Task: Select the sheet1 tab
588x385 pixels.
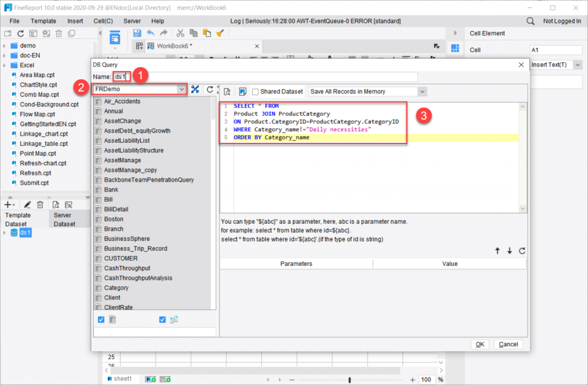Action: pos(120,379)
